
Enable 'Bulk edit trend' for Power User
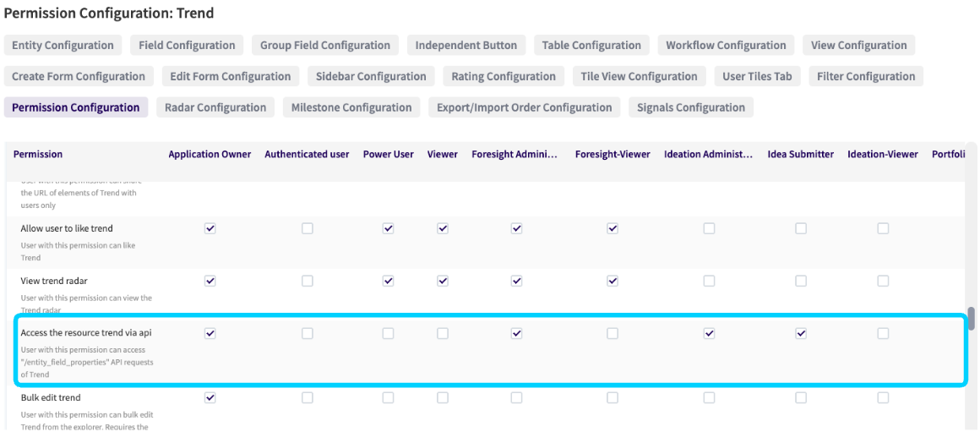point(389,397)
